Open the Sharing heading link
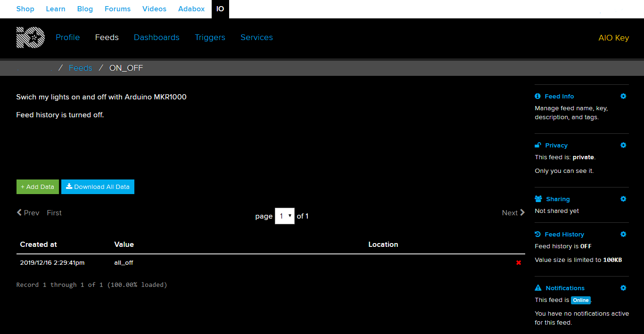 point(558,199)
